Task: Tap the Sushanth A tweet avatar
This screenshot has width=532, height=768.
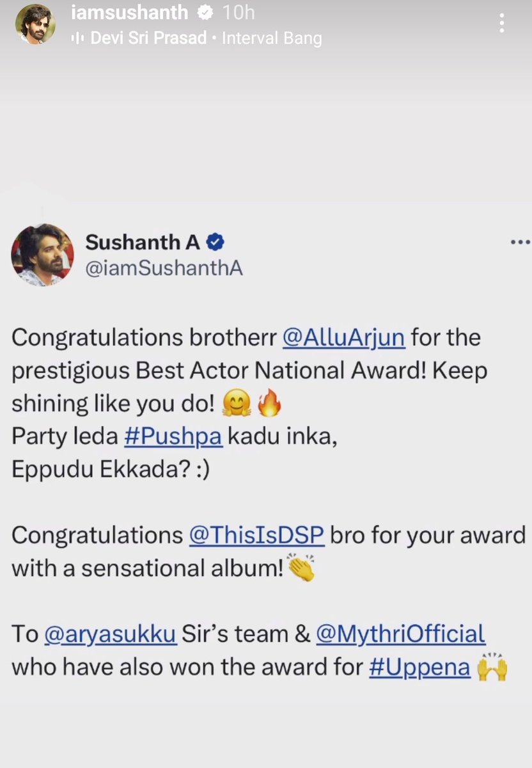Action: [x=43, y=255]
